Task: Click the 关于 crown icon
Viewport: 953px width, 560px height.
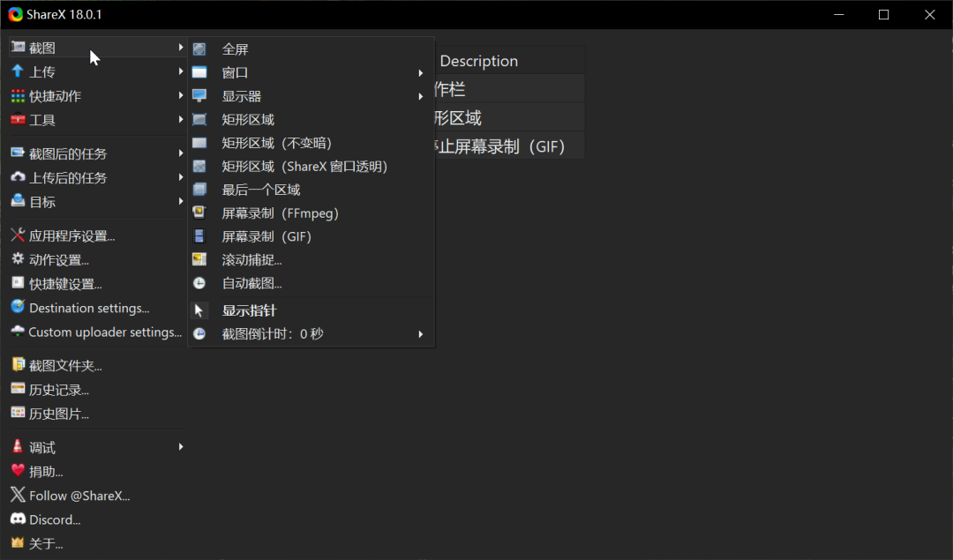Action: [18, 542]
